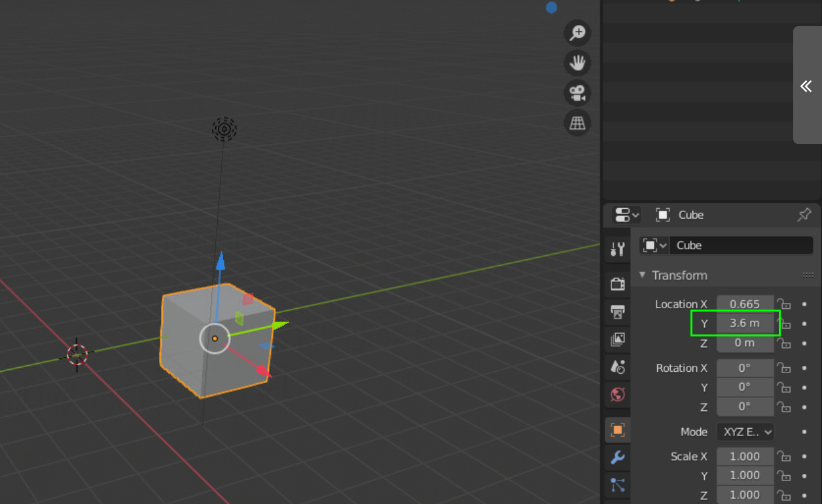Click the green plane handle on the gizmo

pos(239,319)
